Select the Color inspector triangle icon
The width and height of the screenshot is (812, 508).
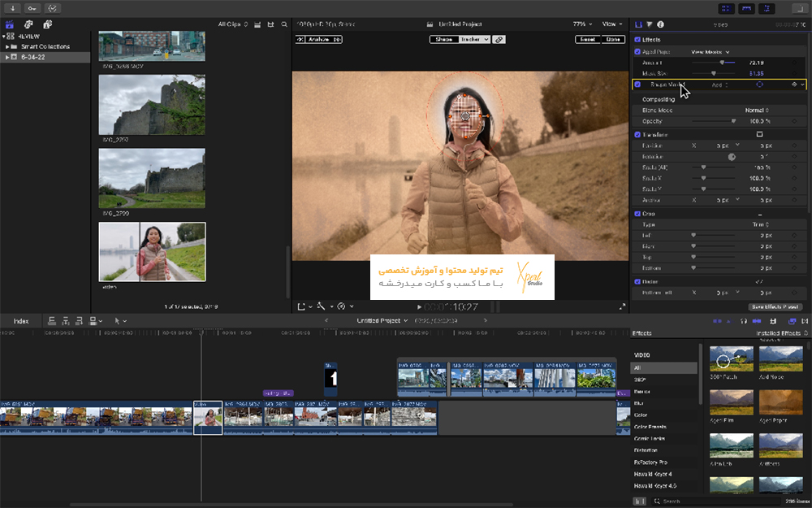click(650, 24)
